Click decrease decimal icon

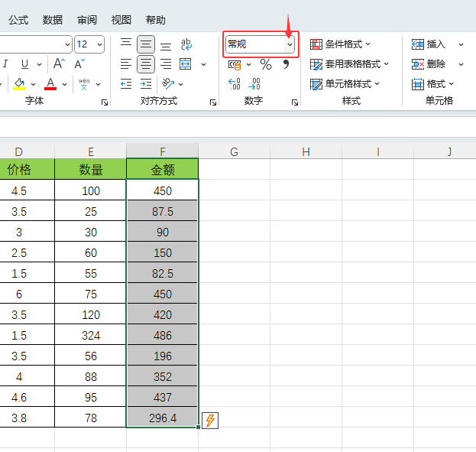(x=254, y=84)
